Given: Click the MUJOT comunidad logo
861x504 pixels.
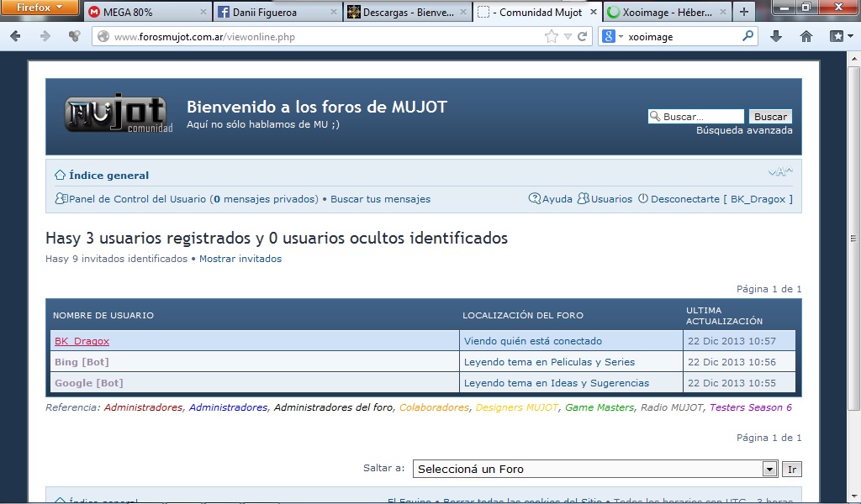Looking at the screenshot, I should coord(118,115).
